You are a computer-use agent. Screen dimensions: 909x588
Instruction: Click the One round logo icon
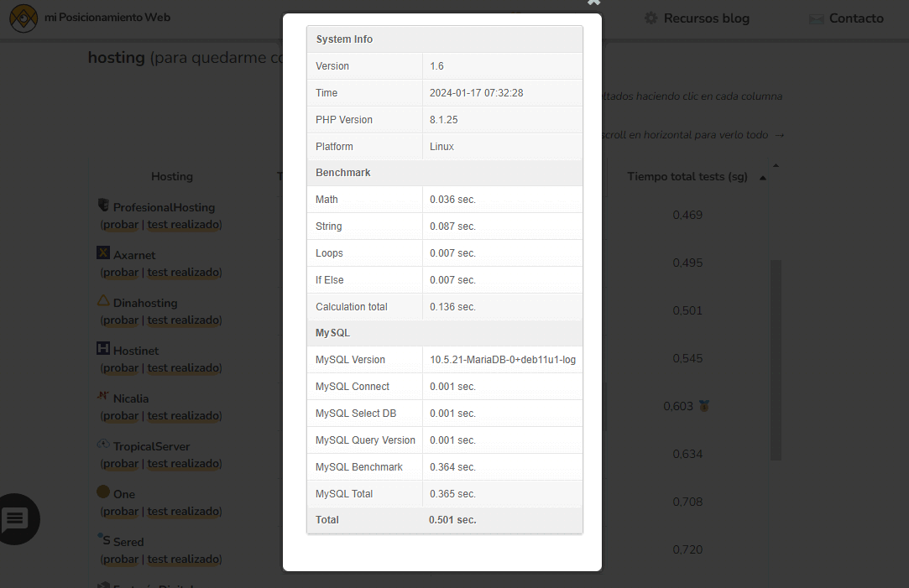coord(103,492)
